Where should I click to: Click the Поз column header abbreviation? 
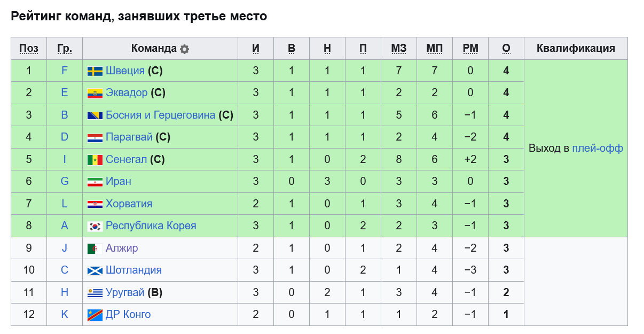(x=29, y=49)
